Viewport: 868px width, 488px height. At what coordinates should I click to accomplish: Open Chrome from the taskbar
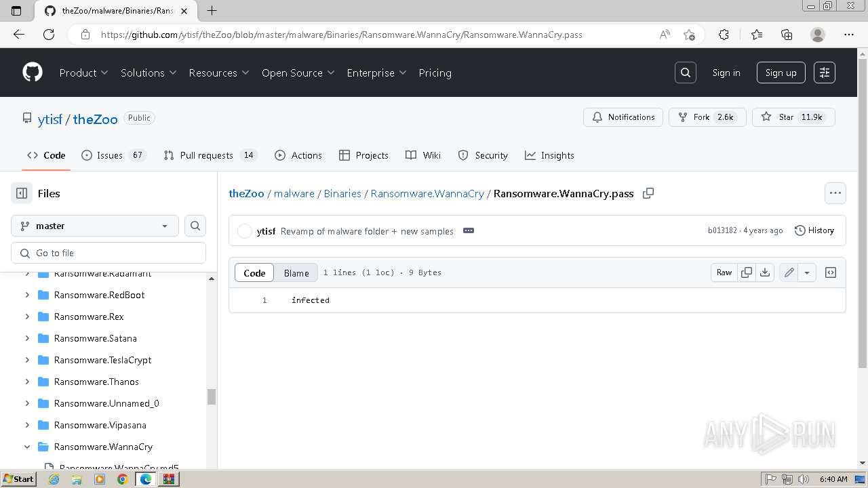point(122,479)
